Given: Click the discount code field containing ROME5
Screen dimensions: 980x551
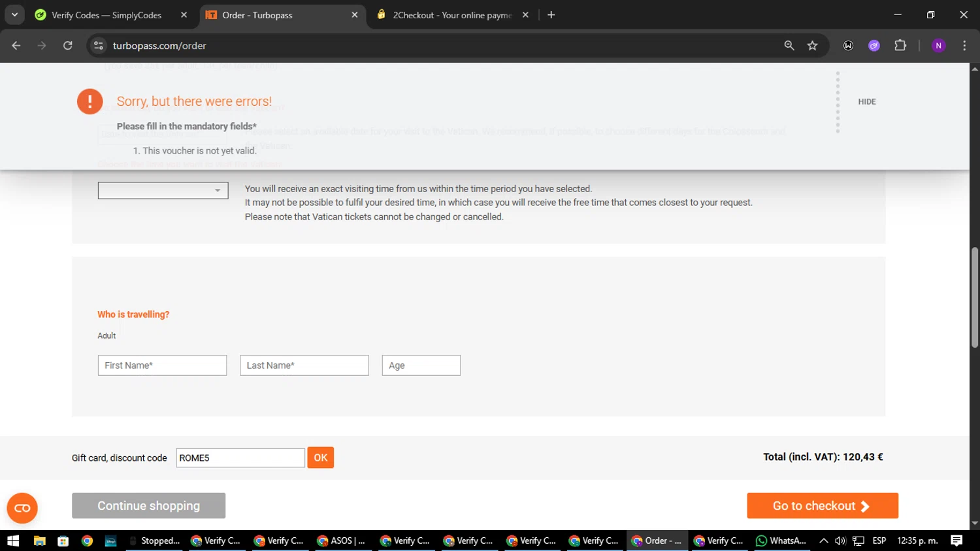Looking at the screenshot, I should (240, 458).
